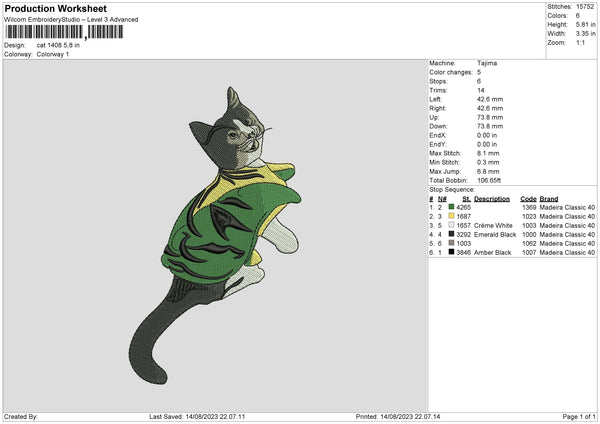Click stitch count 3292 in row four
Image resolution: width=600 pixels, height=424 pixels.
(463, 235)
